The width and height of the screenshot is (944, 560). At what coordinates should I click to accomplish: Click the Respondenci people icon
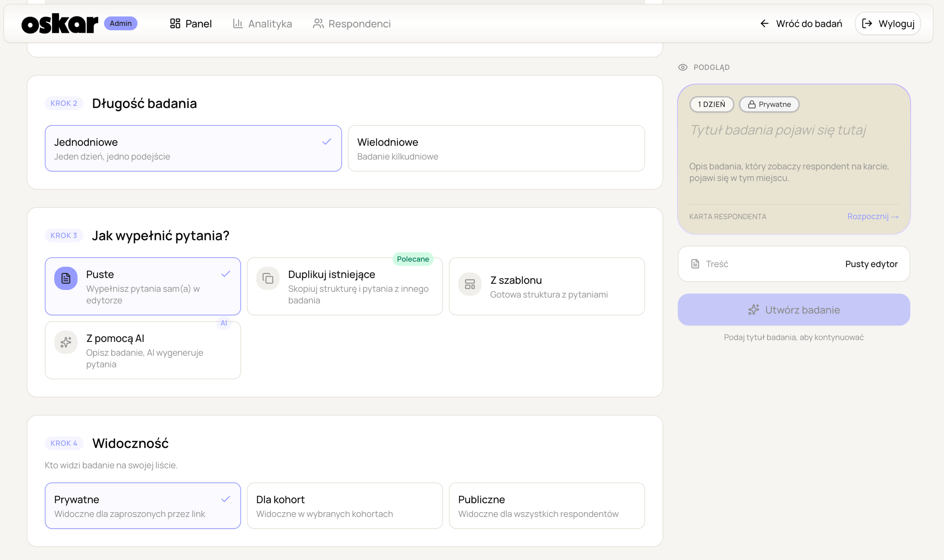tap(318, 23)
